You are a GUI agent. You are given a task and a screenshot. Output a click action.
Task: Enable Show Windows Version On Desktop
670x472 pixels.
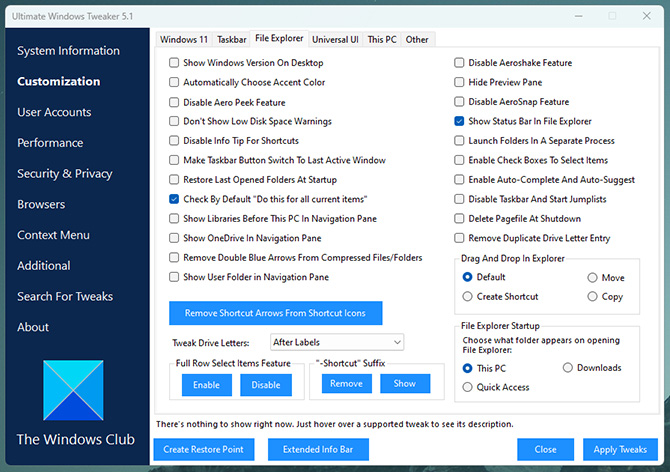pyautogui.click(x=174, y=63)
